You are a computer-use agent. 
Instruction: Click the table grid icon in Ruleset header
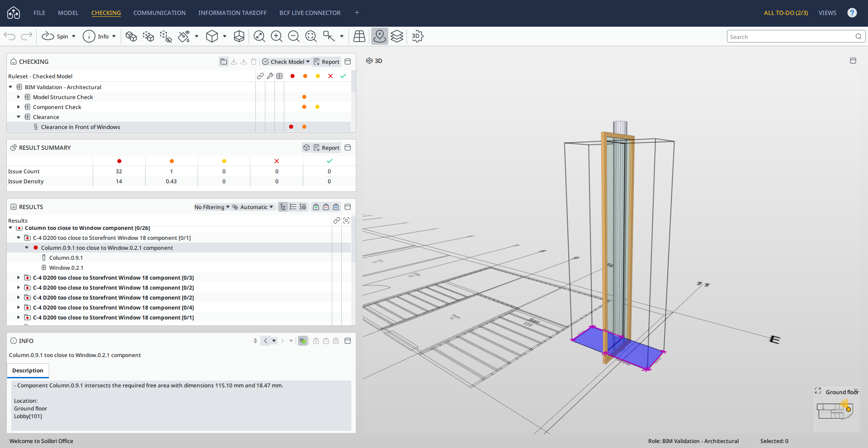pyautogui.click(x=279, y=76)
